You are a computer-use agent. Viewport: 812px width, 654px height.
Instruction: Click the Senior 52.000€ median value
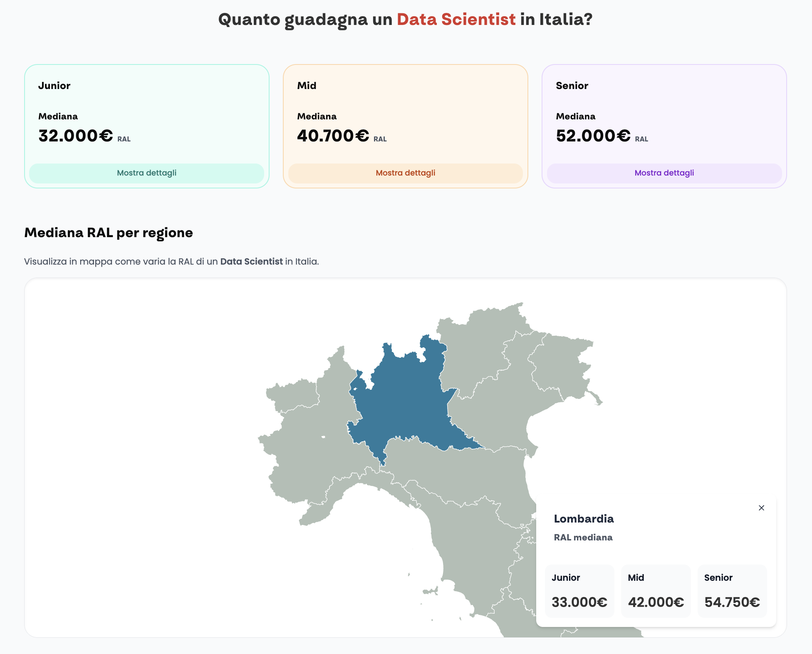coord(593,136)
